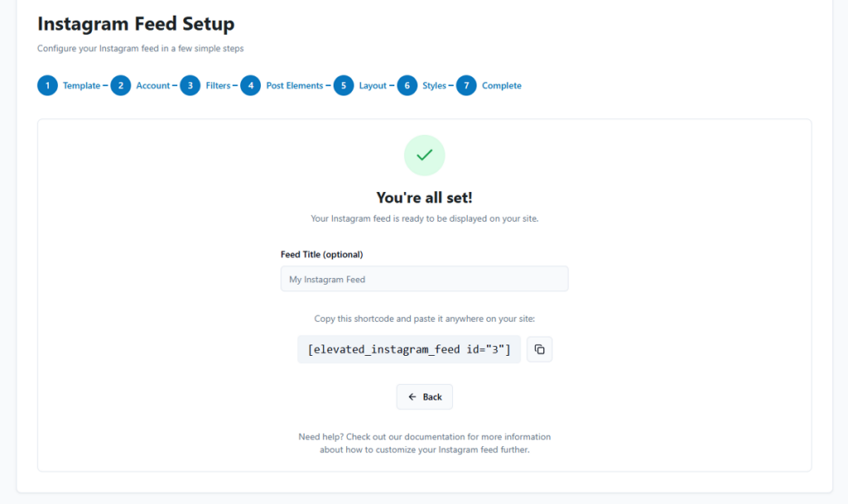Click the Post Elements step label

(294, 85)
